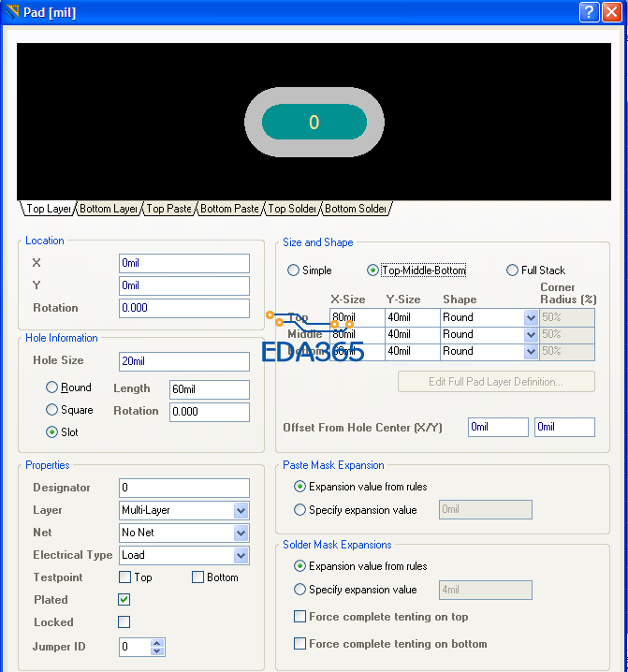Click the solder mask expansion value field
628x672 pixels.
tap(486, 591)
